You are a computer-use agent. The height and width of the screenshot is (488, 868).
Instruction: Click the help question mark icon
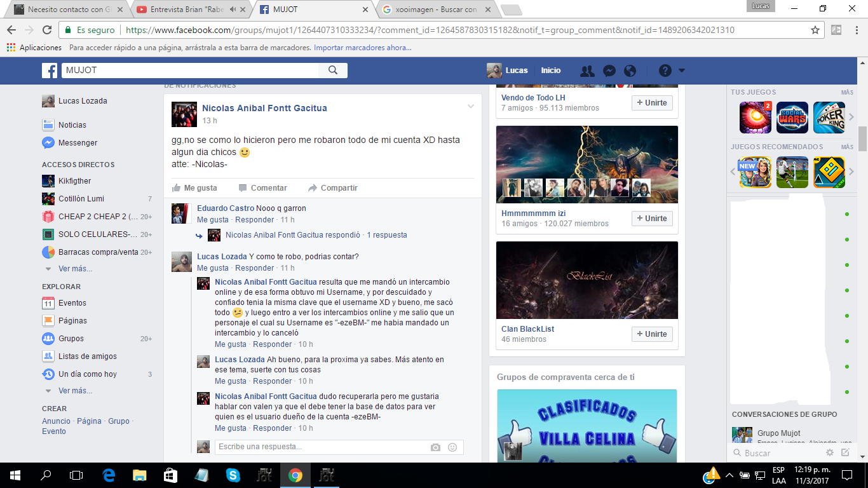click(x=665, y=71)
